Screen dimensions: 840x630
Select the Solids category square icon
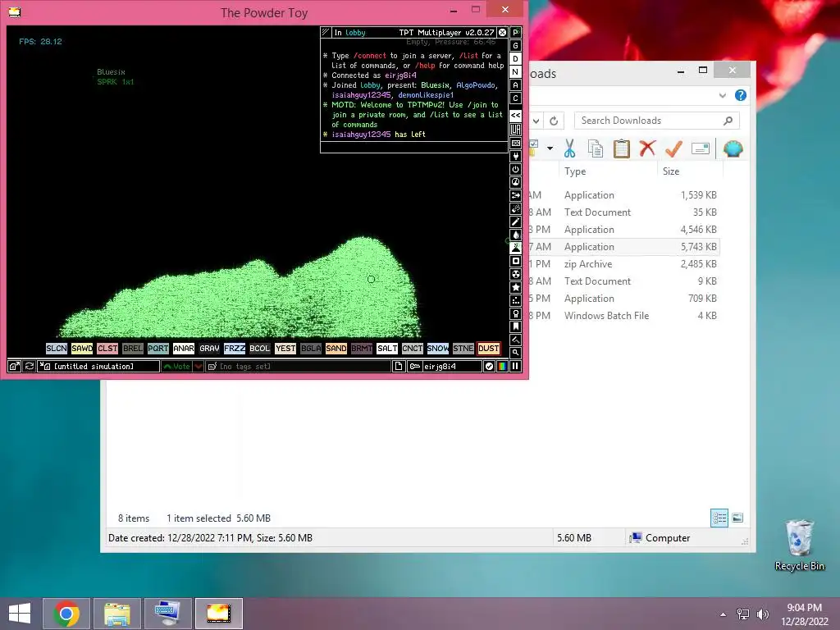pyautogui.click(x=515, y=261)
